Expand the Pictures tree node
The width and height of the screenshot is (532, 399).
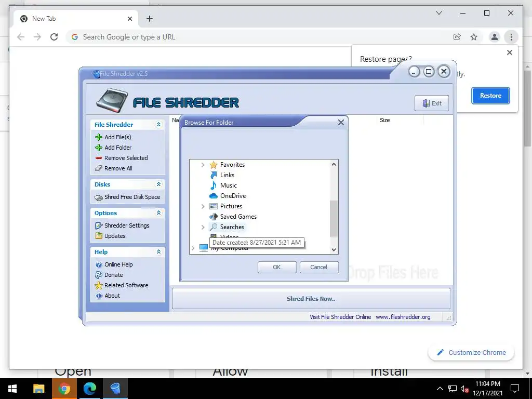203,206
